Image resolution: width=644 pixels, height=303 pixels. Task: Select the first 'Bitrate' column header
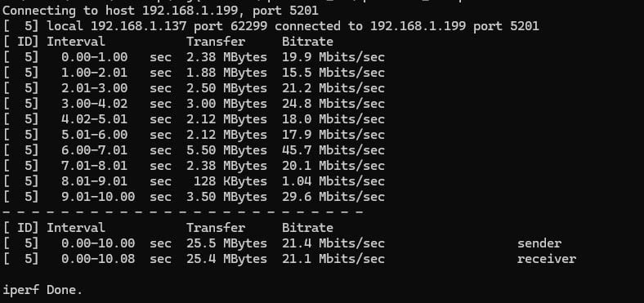click(x=307, y=42)
